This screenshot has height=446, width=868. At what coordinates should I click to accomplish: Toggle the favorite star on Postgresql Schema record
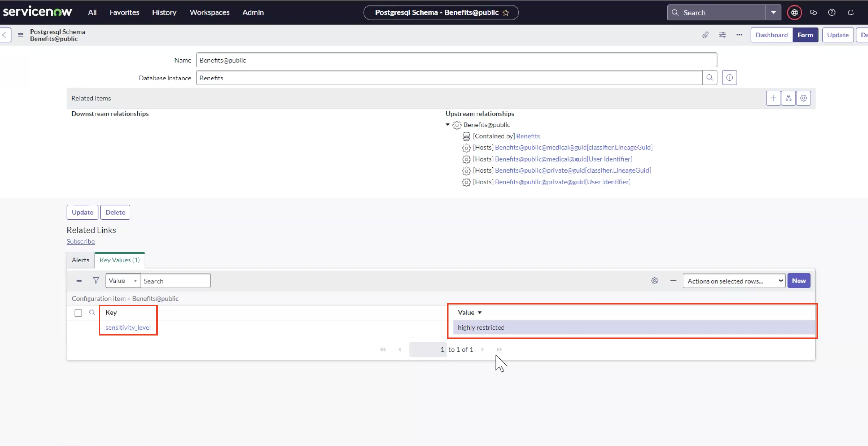pyautogui.click(x=506, y=13)
